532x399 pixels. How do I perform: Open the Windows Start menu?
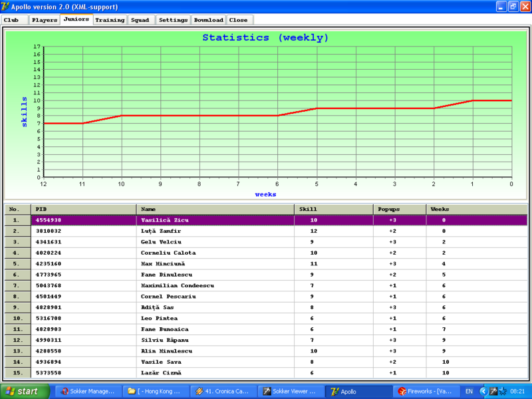click(x=25, y=392)
